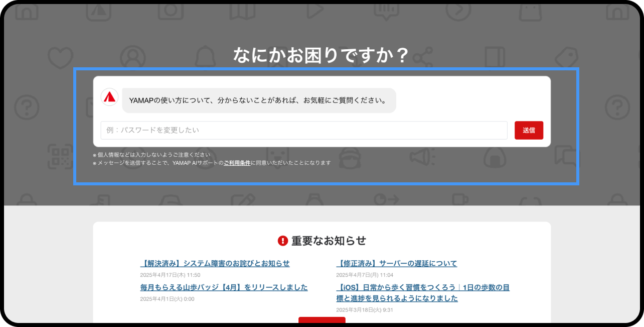Click the partially visible red button below notices

pos(321,321)
